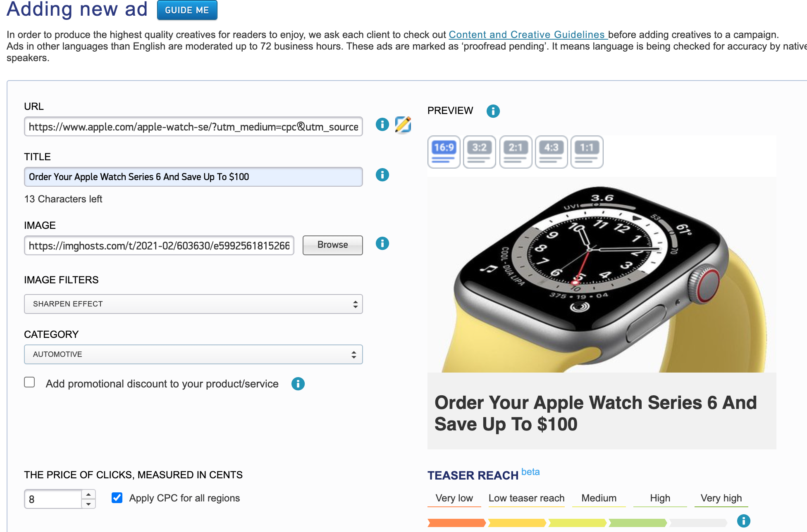Click the promotional discount info icon
Image resolution: width=807 pixels, height=532 pixels.
click(x=298, y=384)
